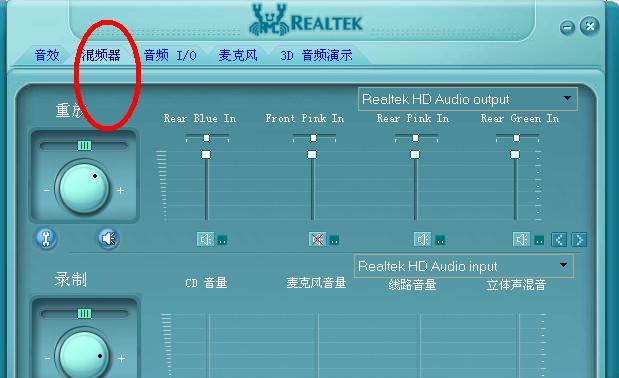Mute the Rear Green In channel
Screen dimensions: 619x378
click(x=521, y=239)
